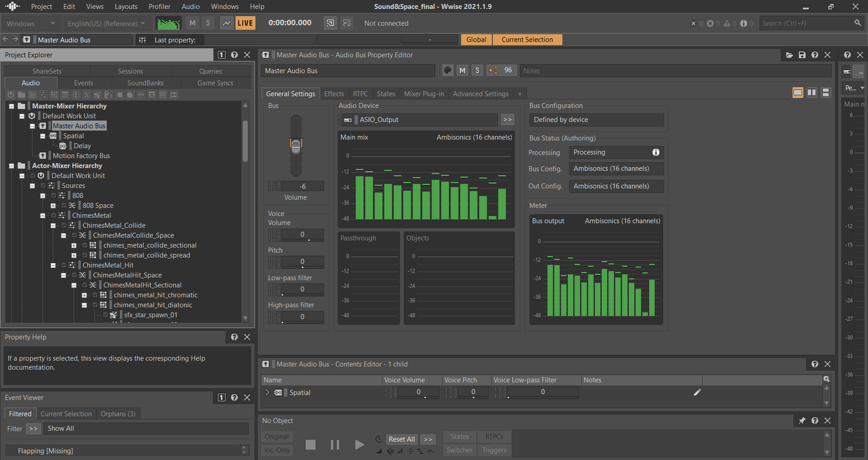Toggle the checkbox next to sfx_star_spawn_01
Screen dimensions: 868x460
pos(105,315)
